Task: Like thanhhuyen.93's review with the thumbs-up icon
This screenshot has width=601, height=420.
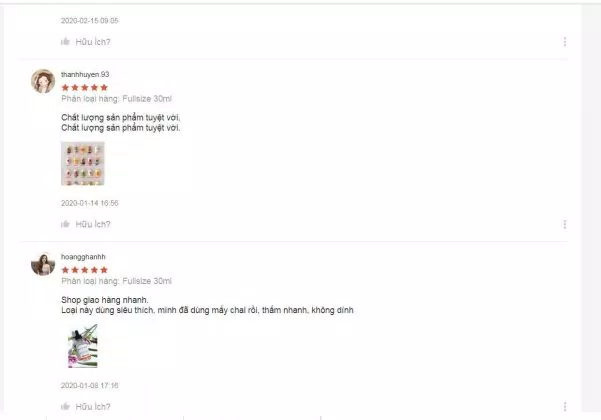Action: pyautogui.click(x=66, y=224)
